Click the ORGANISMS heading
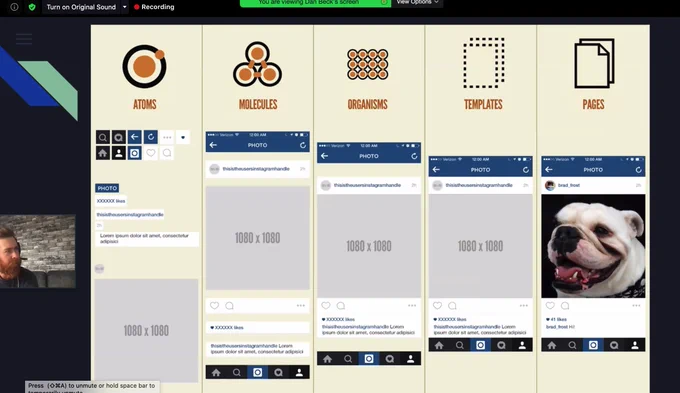Viewport: 680px width, 393px height. pos(367,105)
